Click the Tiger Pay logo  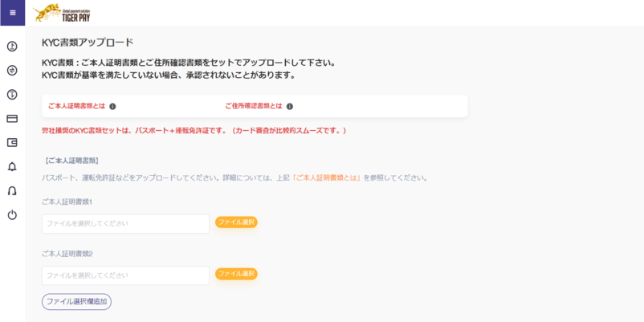tap(62, 13)
